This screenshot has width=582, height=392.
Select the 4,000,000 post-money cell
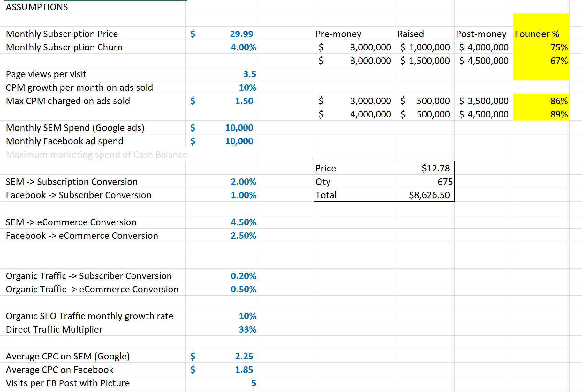pos(484,47)
